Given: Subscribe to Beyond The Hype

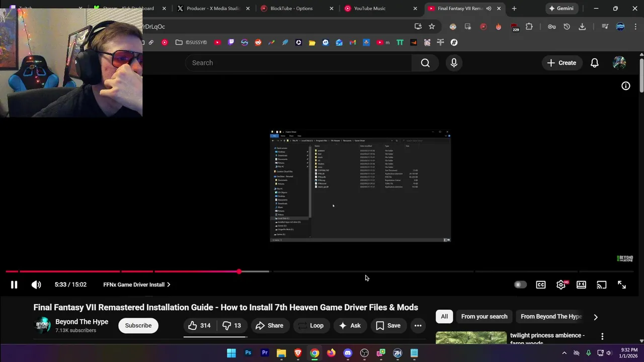Looking at the screenshot, I should click(x=138, y=325).
